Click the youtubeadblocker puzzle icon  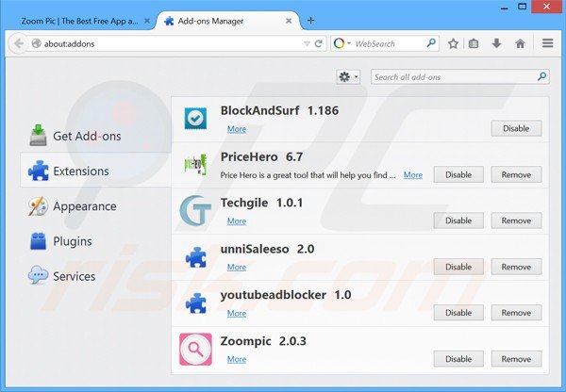[x=195, y=302]
